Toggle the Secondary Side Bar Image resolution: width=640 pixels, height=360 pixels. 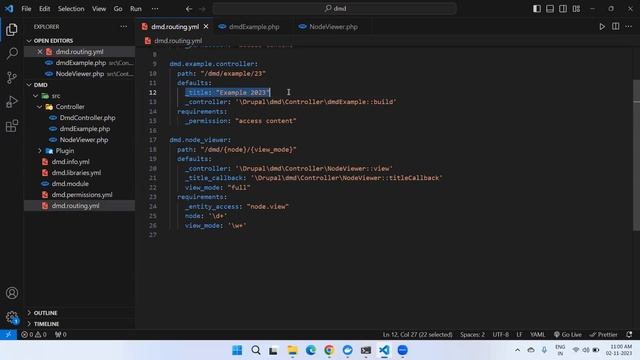tap(563, 9)
